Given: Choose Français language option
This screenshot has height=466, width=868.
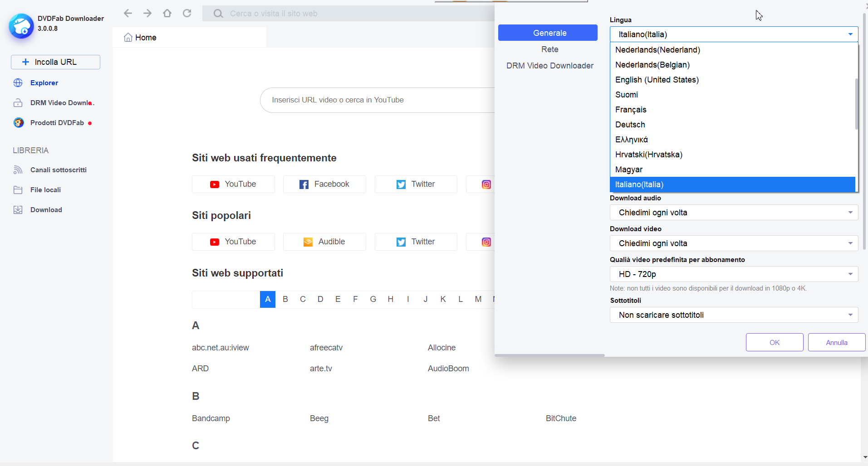Looking at the screenshot, I should (x=732, y=110).
